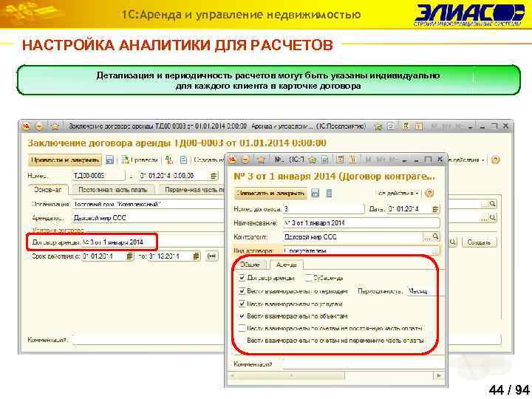Click add-to-favorites star icon right of rental title
Screen dimensions: 532x399
click(x=378, y=126)
